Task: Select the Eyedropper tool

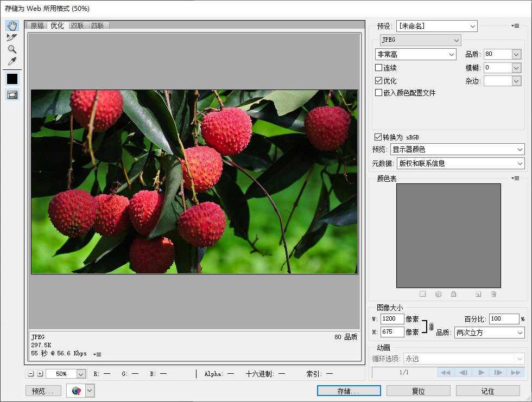Action: pyautogui.click(x=12, y=61)
